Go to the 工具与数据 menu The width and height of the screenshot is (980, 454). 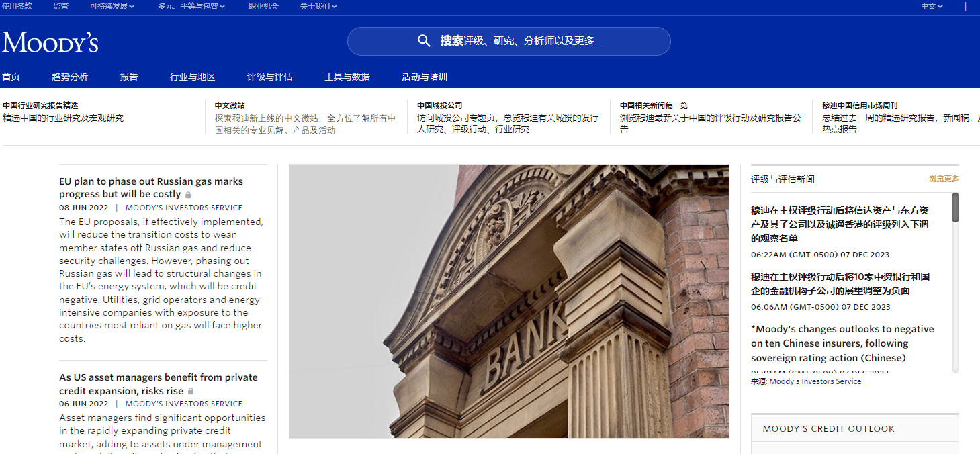(x=347, y=77)
